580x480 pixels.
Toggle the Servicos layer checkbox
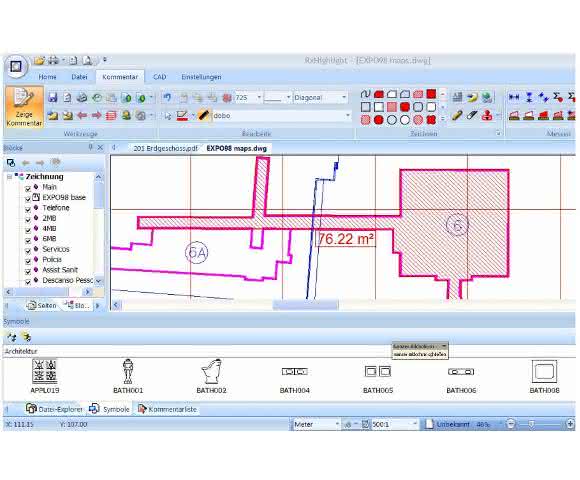click(x=28, y=250)
